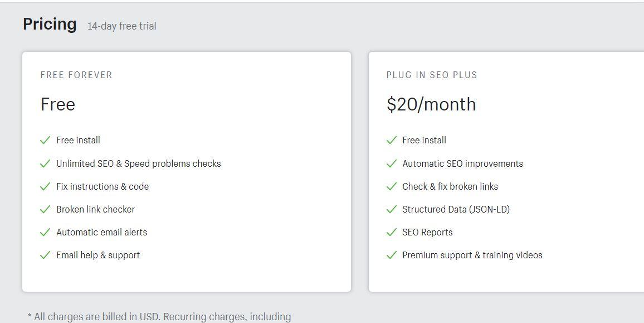Click checkmark next to Automatic email alerts
The width and height of the screenshot is (644, 323).
pyautogui.click(x=45, y=232)
